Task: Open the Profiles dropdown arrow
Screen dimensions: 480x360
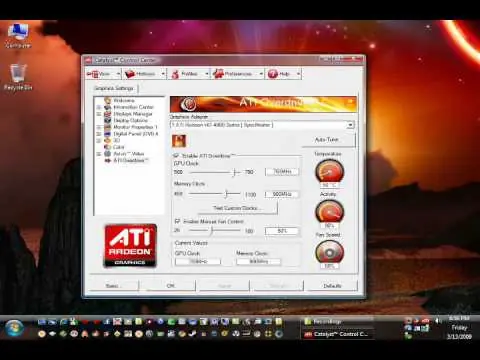Action: tap(207, 74)
